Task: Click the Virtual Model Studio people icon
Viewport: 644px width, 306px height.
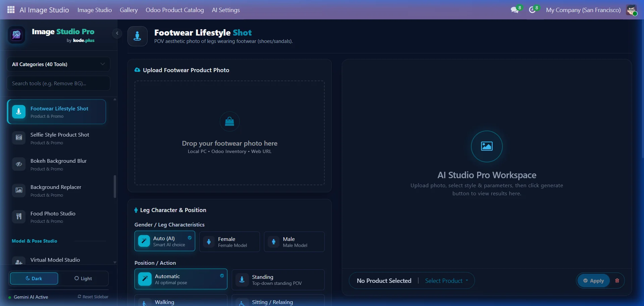Action: (x=19, y=261)
